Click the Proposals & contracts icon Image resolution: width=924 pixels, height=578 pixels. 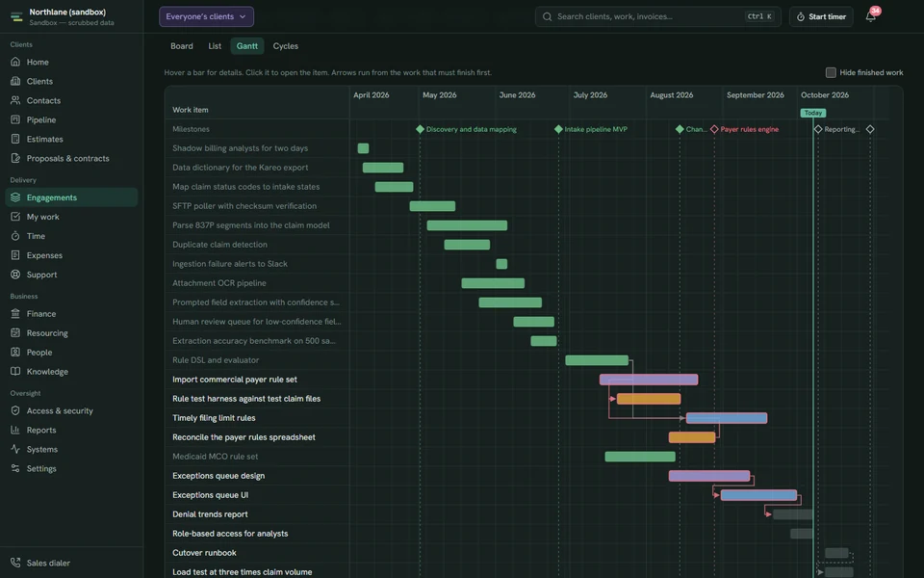(15, 158)
